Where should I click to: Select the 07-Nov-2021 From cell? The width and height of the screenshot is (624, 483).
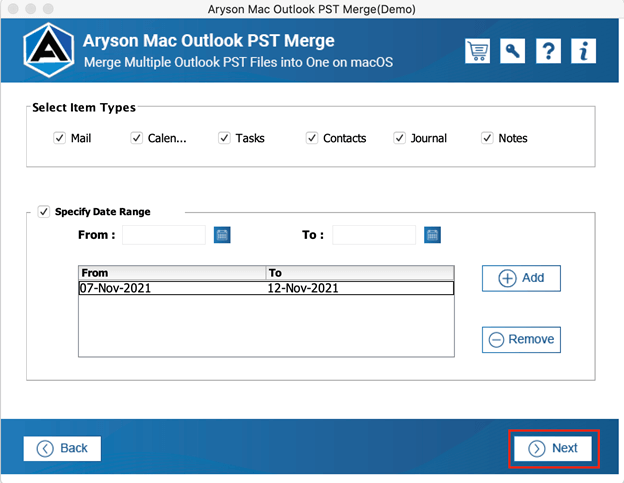172,288
